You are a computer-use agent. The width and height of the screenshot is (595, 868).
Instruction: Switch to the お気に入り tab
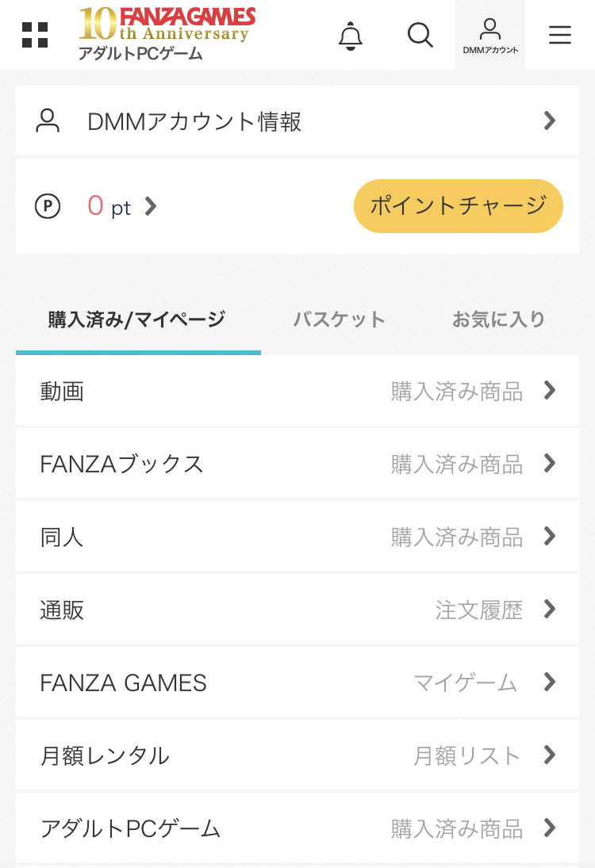click(499, 320)
